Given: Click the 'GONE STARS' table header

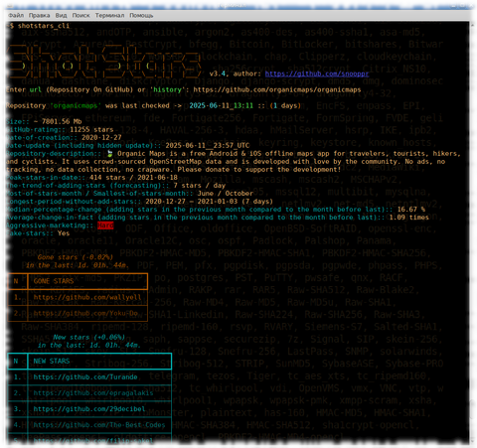Looking at the screenshot, I should pos(54,281).
